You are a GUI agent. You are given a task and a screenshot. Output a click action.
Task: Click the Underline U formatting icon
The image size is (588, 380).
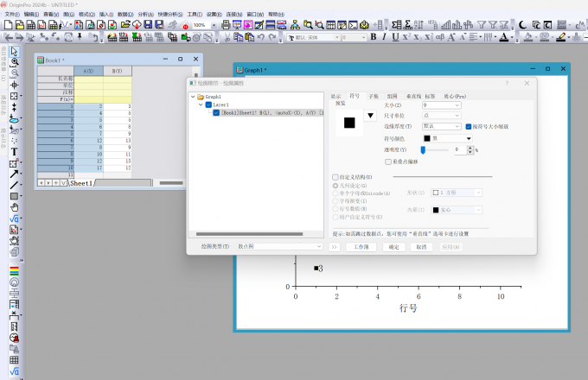coord(395,36)
